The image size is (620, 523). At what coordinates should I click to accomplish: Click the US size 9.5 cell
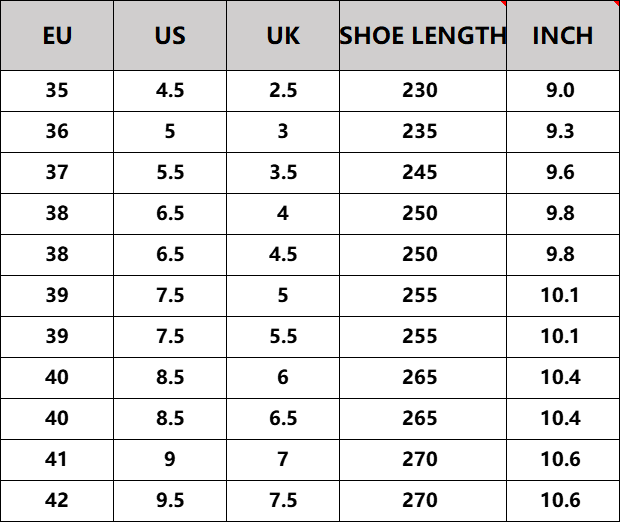tap(170, 500)
